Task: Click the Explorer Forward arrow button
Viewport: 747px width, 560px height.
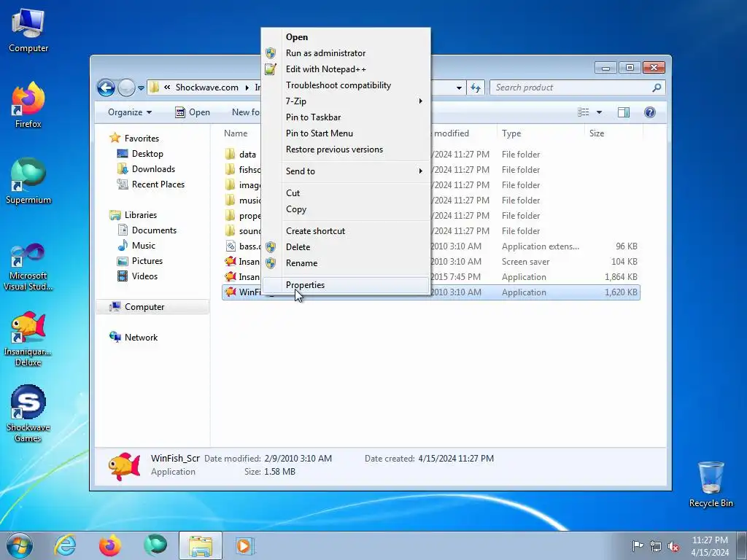Action: [x=126, y=87]
